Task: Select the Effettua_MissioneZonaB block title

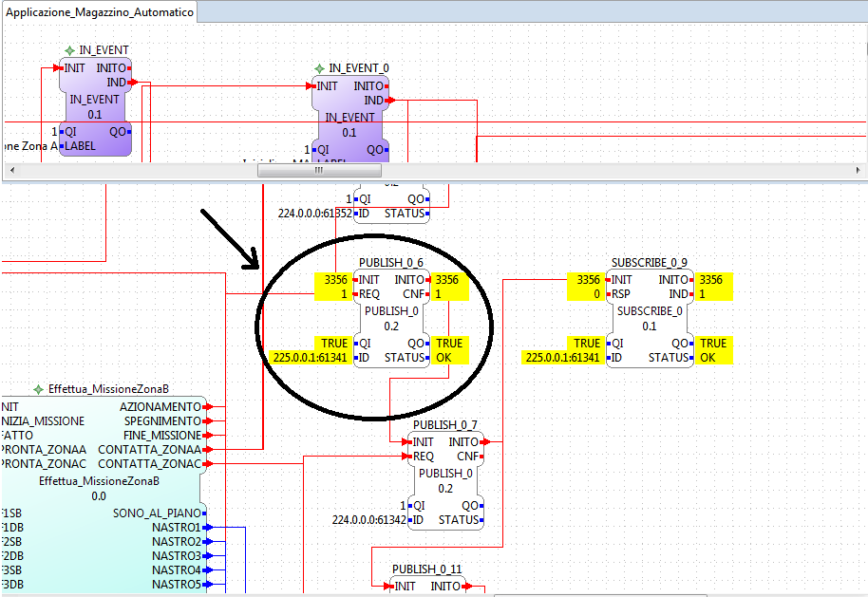Action: point(108,389)
